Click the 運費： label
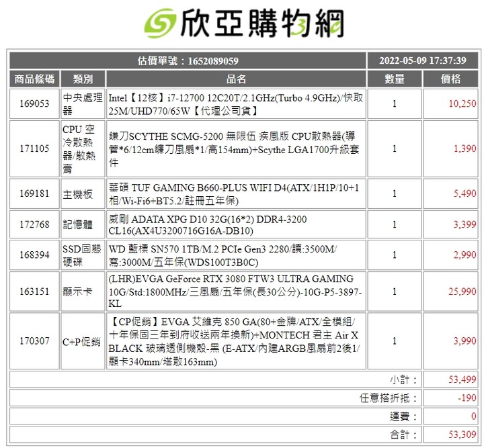This screenshot has height=448, width=484. click(x=404, y=416)
